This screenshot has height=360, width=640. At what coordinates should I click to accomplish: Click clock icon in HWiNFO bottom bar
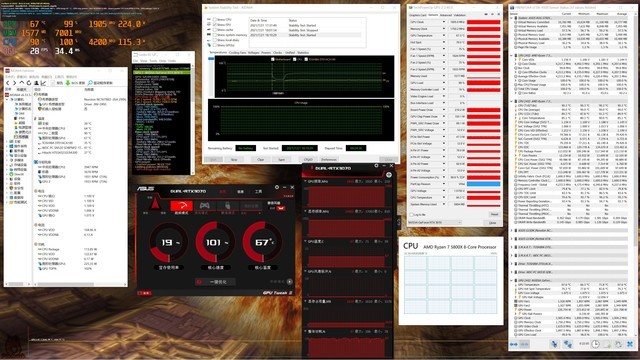(596, 344)
